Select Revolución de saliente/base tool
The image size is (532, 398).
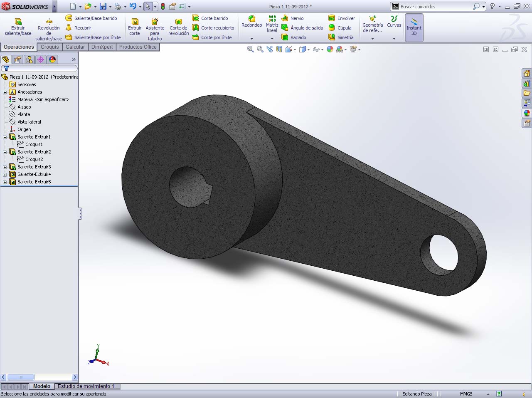coord(49,29)
